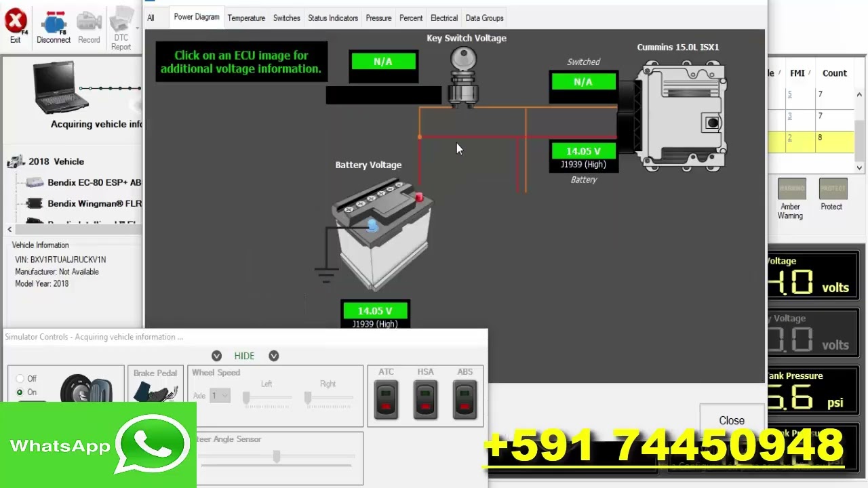Screen dimensions: 868x488
Task: Select the 2018 Vehicle tree node
Action: pos(56,162)
